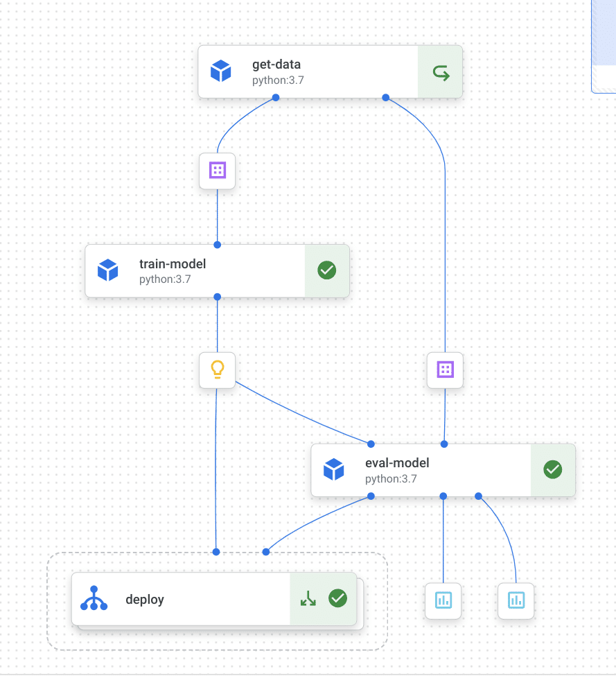Click the cached status arrow on get-data
The height and width of the screenshot is (678, 616).
[x=440, y=72]
